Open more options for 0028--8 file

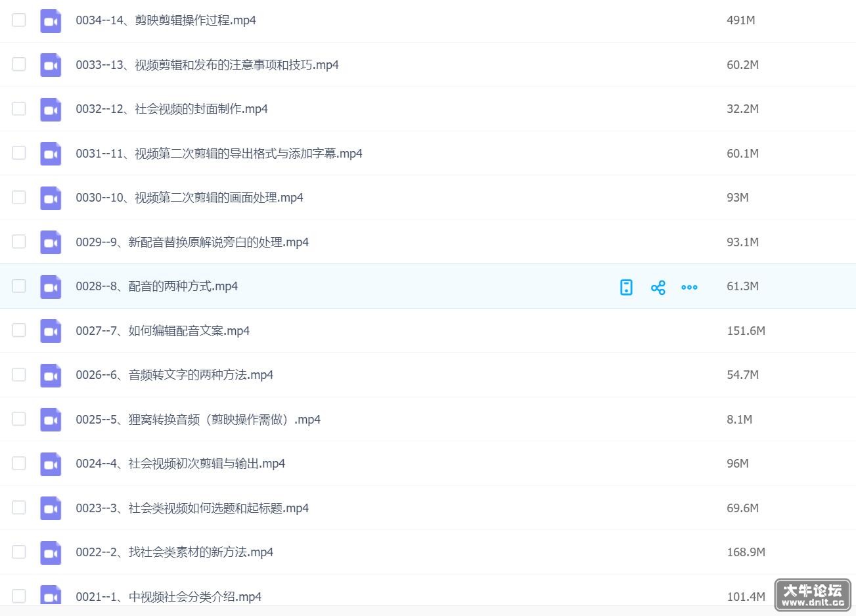[689, 287]
